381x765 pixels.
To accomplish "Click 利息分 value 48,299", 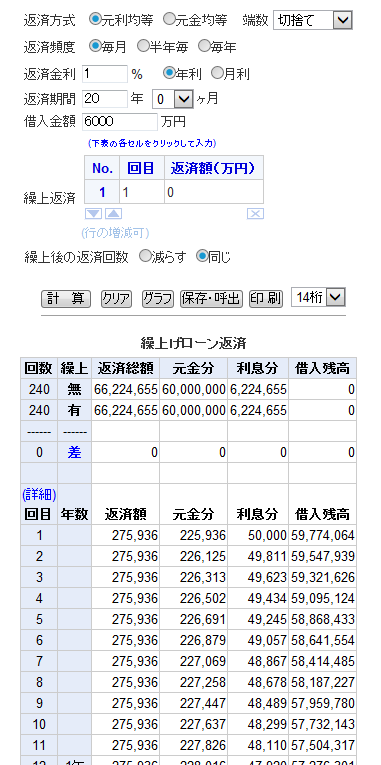I will (258, 725).
